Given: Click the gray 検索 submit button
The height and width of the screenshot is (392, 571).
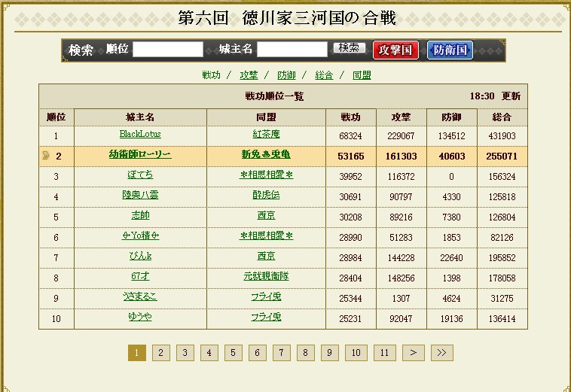Looking at the screenshot, I should point(349,47).
